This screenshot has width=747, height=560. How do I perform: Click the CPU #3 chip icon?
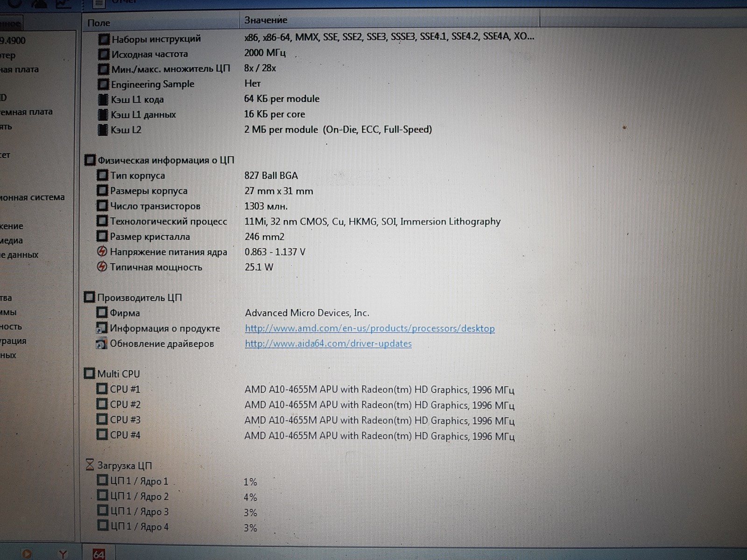102,420
